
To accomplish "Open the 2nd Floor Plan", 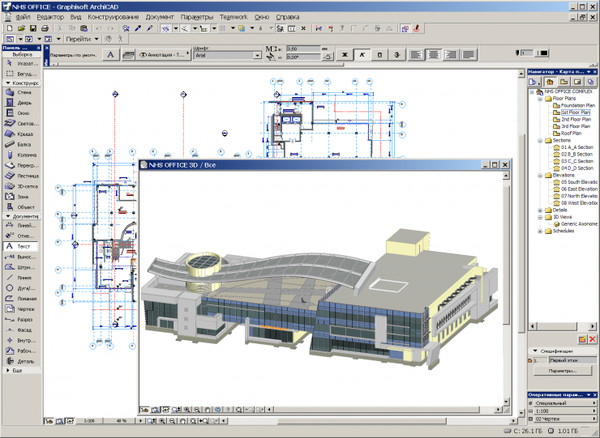I will [576, 119].
